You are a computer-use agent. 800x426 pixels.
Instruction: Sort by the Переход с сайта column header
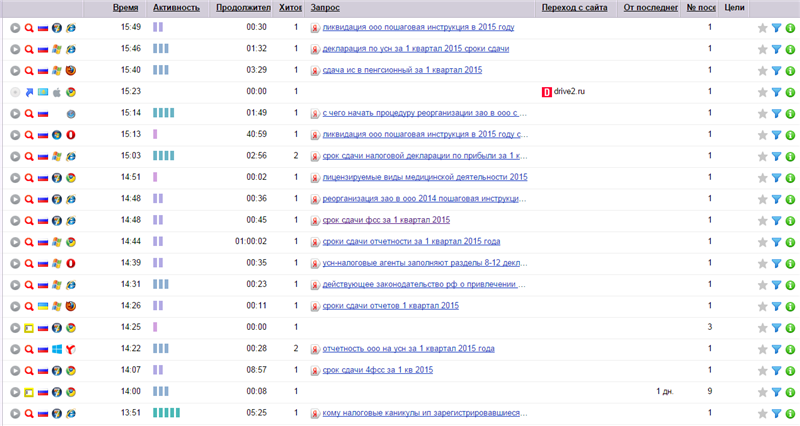tap(574, 8)
